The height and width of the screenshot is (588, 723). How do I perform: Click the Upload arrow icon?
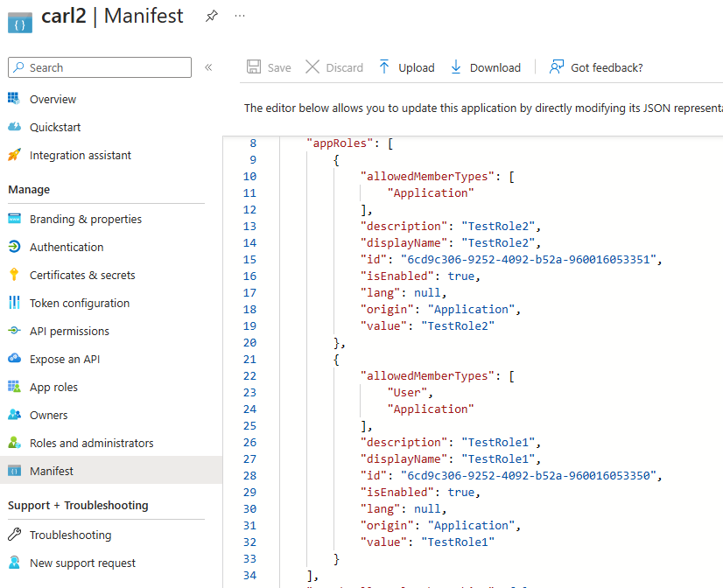384,67
